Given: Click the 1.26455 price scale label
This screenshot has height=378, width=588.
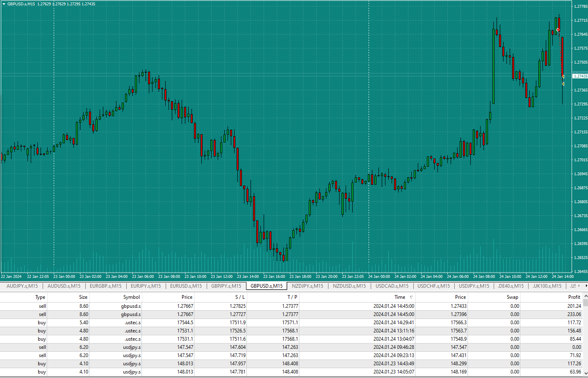Looking at the screenshot, I should tap(581, 272).
